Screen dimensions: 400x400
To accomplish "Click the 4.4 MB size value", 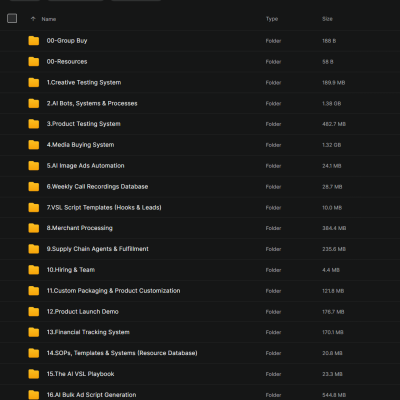I will click(x=331, y=270).
